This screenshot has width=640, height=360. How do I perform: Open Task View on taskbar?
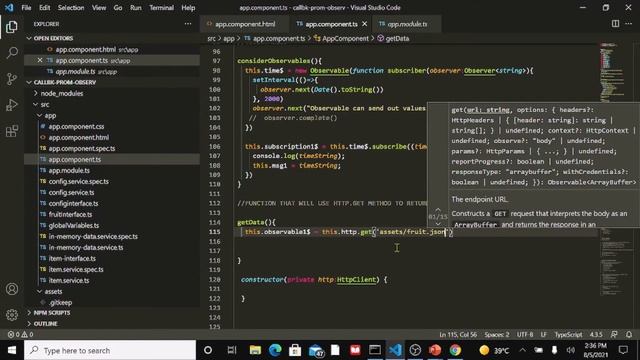point(232,350)
